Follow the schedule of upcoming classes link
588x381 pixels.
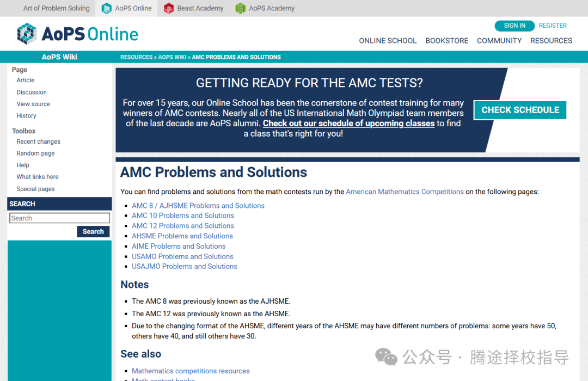pyautogui.click(x=348, y=124)
